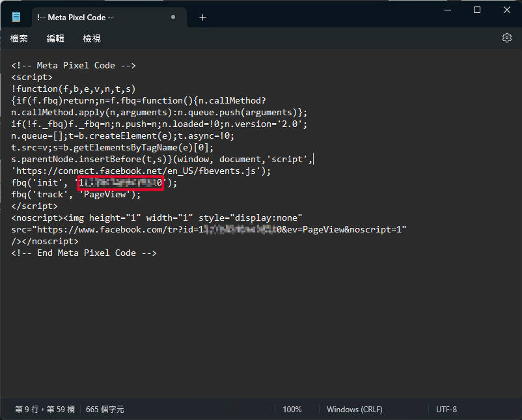522x420 pixels.
Task: Click the fbevents.js URL text line
Action: (x=141, y=171)
